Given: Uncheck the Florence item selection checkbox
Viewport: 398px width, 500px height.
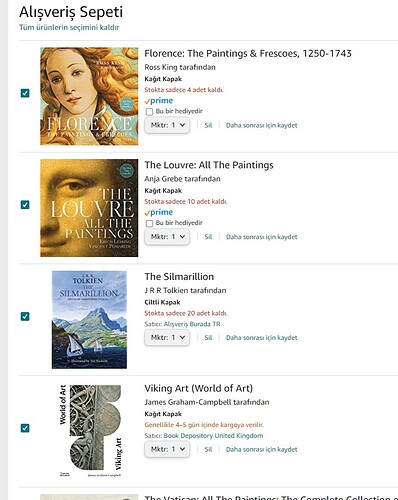Looking at the screenshot, I should [x=25, y=93].
